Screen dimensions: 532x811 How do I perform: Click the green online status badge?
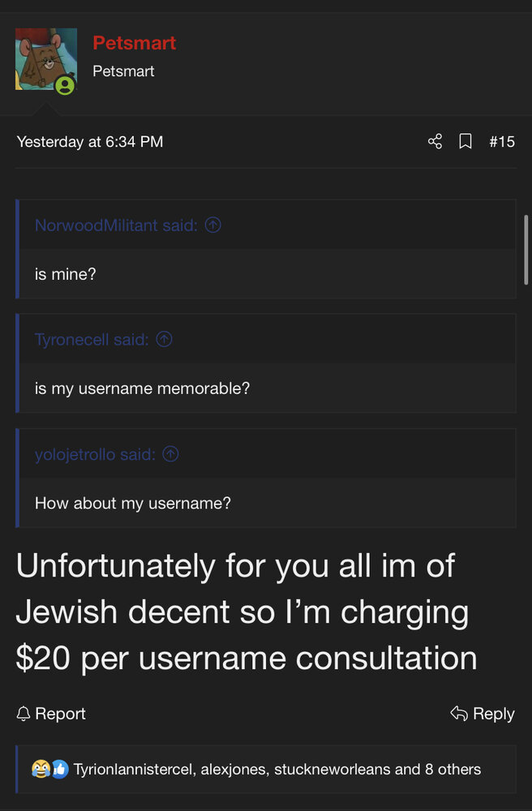65,85
